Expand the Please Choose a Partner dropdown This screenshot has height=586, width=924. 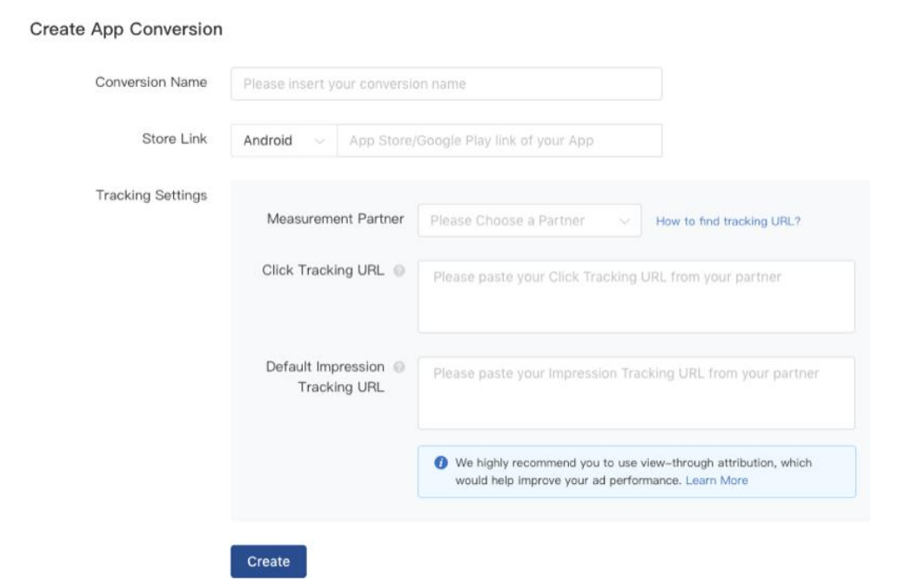[528, 221]
